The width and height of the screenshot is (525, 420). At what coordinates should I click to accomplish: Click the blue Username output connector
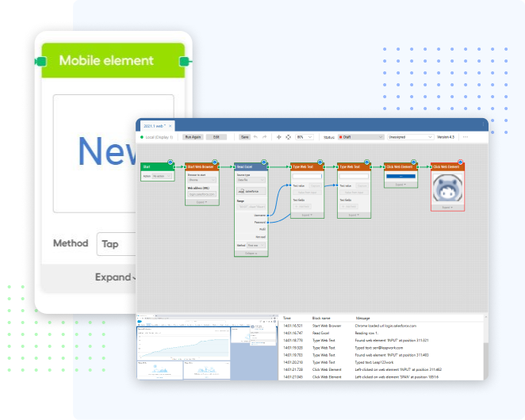point(268,216)
